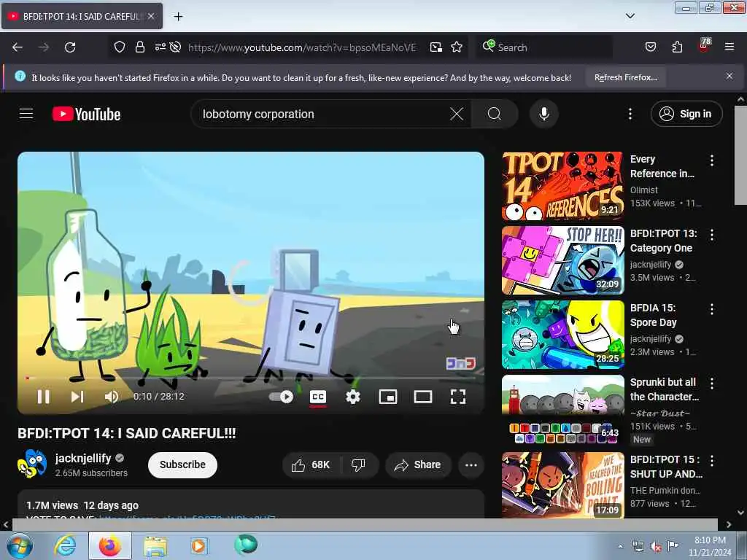The image size is (747, 560).
Task: Open Windows Media Player on taskbar
Action: 198,545
